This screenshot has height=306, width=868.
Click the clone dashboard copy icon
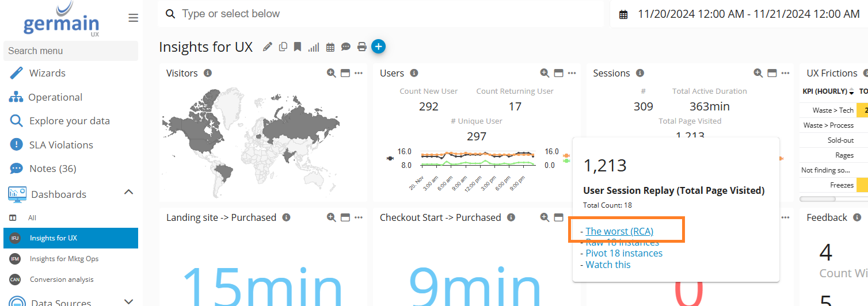283,47
